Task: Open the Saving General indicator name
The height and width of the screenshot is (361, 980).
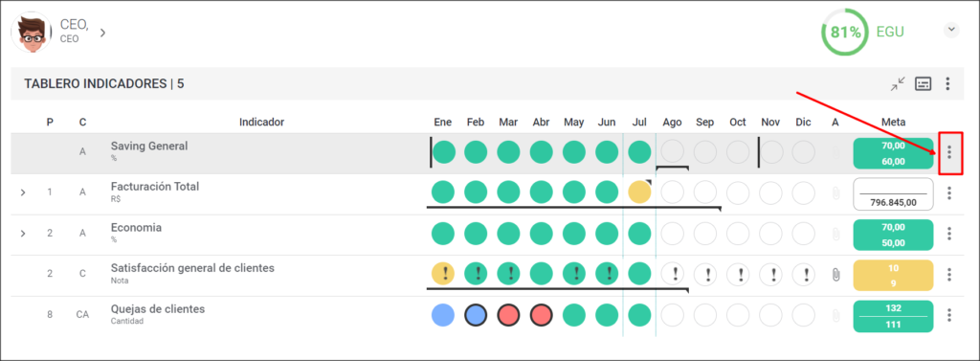Action: [x=149, y=146]
